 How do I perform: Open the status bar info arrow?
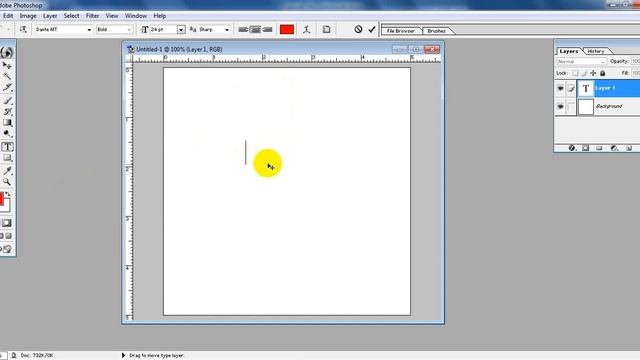point(123,355)
